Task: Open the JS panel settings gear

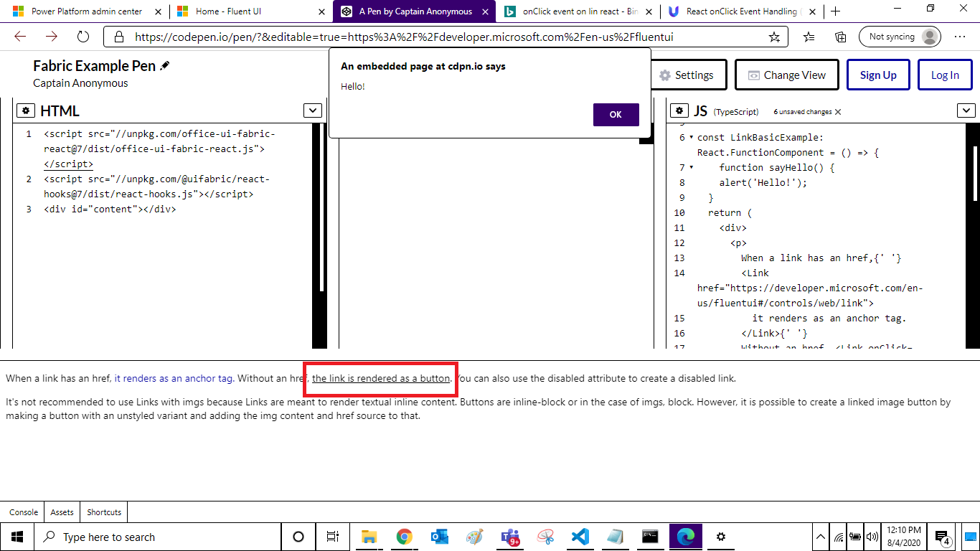Action: [679, 110]
